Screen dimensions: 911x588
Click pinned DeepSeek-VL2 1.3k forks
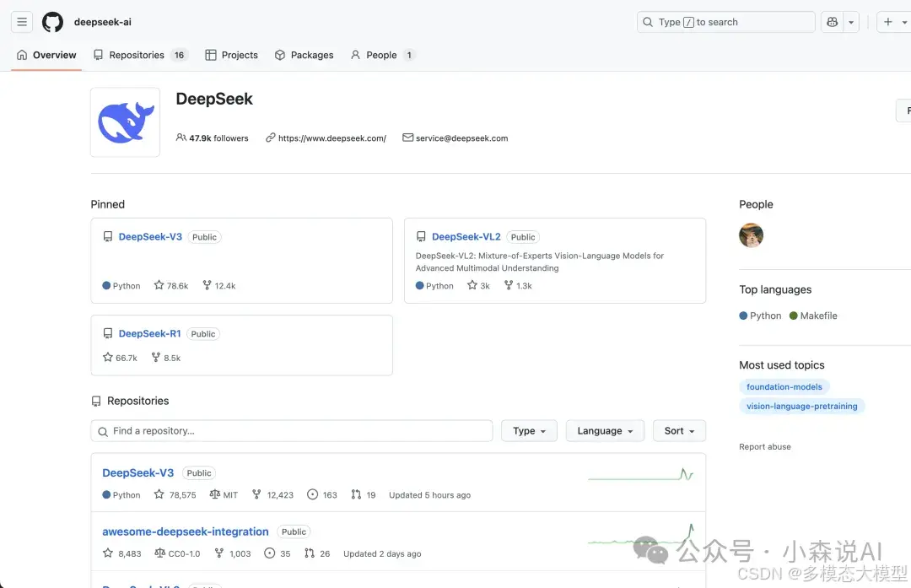[x=518, y=286]
